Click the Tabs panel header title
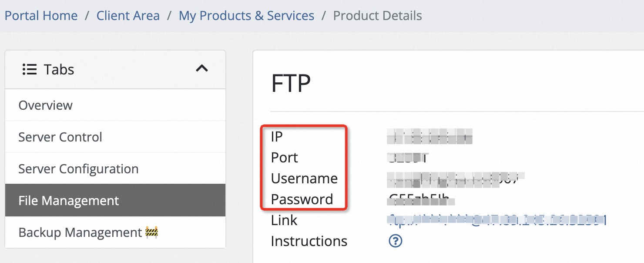Viewport: 644px width, 263px height. tap(59, 70)
